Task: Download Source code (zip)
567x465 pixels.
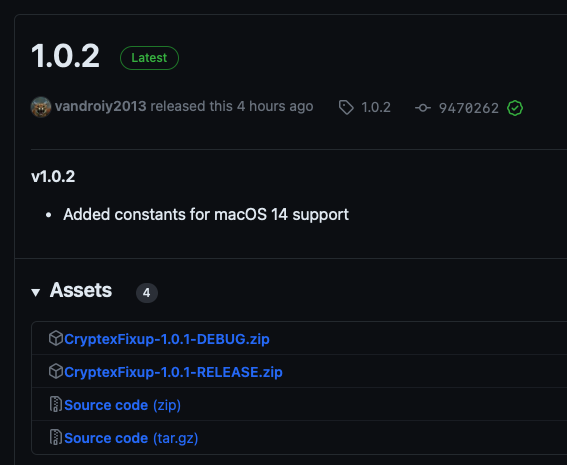Action: [x=123, y=405]
